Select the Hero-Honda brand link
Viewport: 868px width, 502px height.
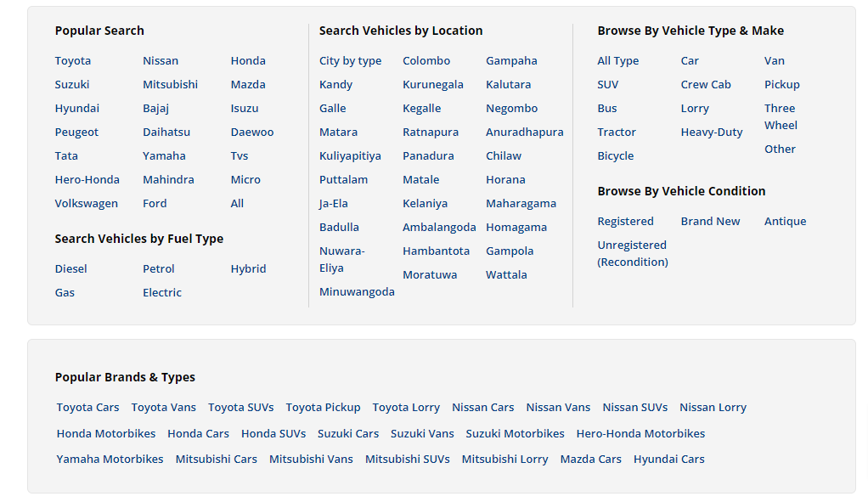[x=87, y=180]
